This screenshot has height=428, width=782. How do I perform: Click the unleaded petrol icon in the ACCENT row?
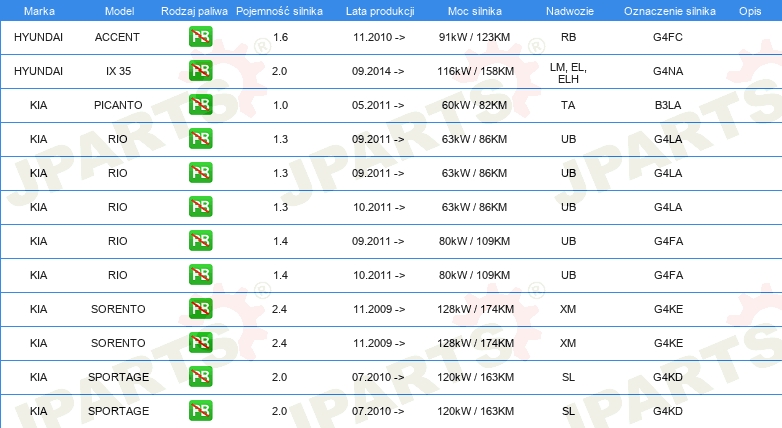point(200,37)
